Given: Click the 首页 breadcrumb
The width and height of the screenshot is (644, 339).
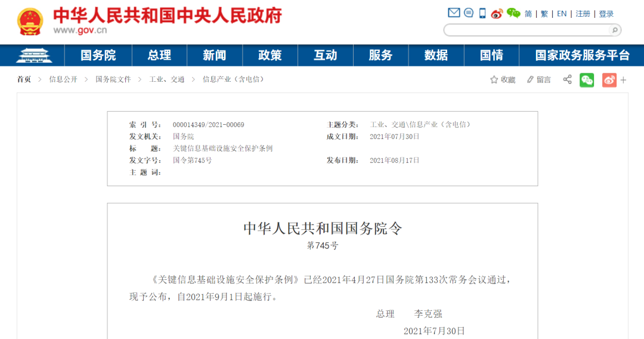Looking at the screenshot, I should click(24, 79).
